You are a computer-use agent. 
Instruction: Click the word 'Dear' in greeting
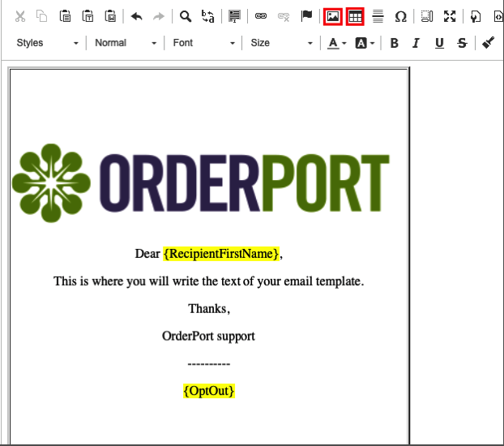[147, 254]
